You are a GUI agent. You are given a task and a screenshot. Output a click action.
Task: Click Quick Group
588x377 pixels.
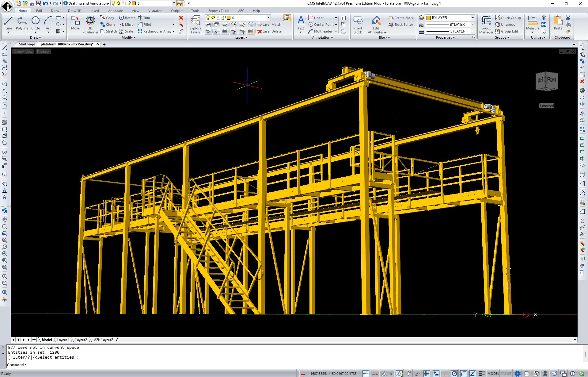508,18
